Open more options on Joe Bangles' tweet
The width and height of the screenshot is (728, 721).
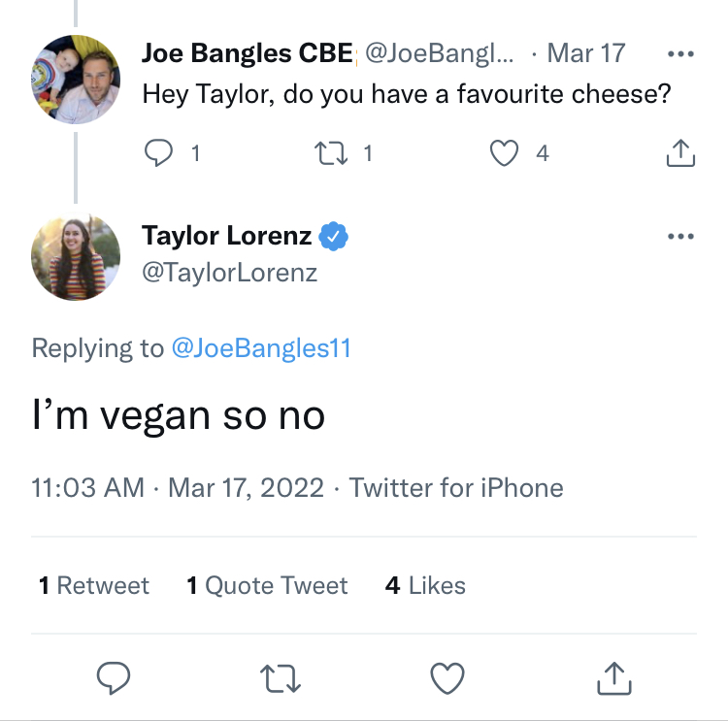tap(680, 53)
